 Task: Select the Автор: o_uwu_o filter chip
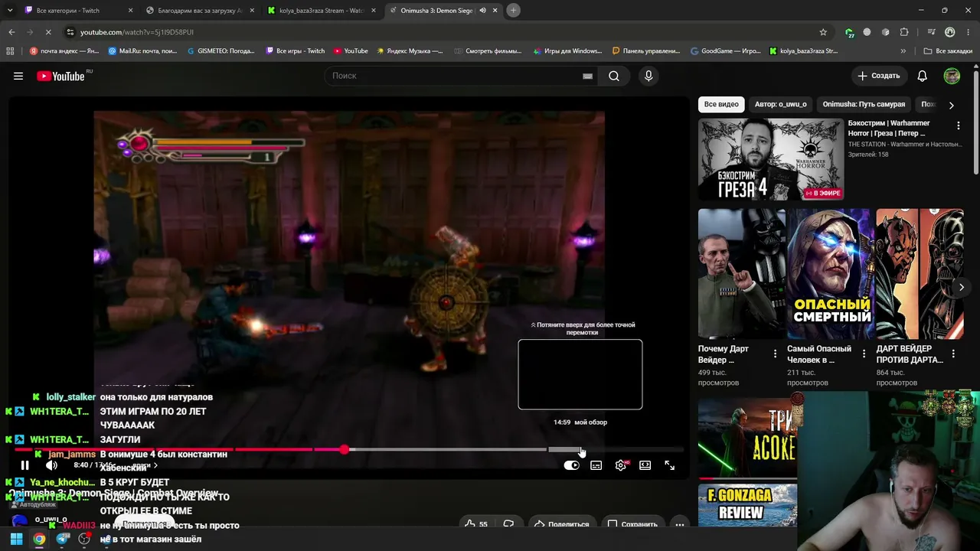pos(780,104)
